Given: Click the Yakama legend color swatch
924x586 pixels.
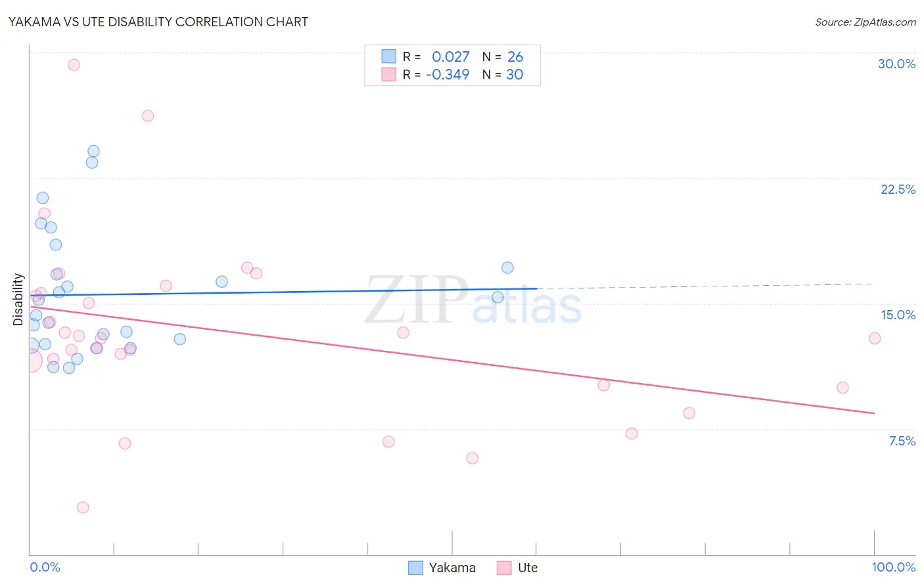Looking at the screenshot, I should (x=415, y=568).
